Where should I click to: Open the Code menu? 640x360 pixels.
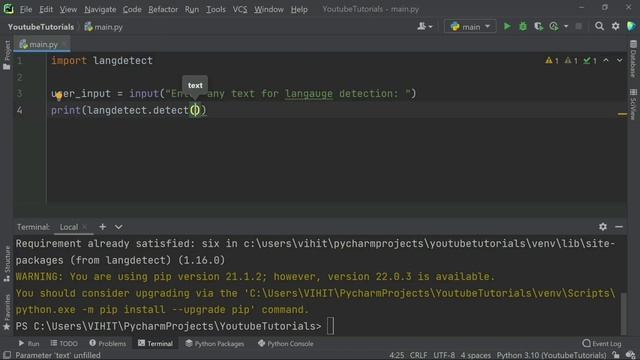point(132,9)
